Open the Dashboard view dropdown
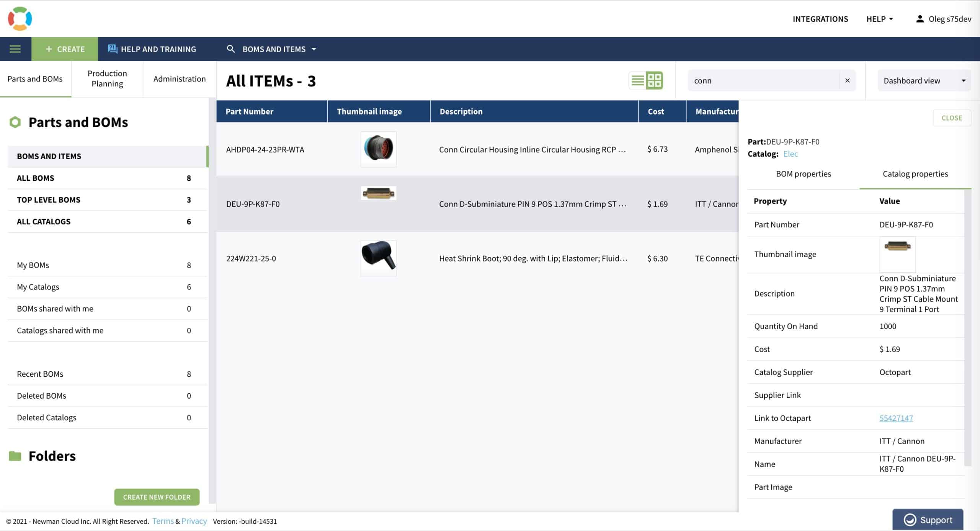This screenshot has height=531, width=980. [x=924, y=80]
